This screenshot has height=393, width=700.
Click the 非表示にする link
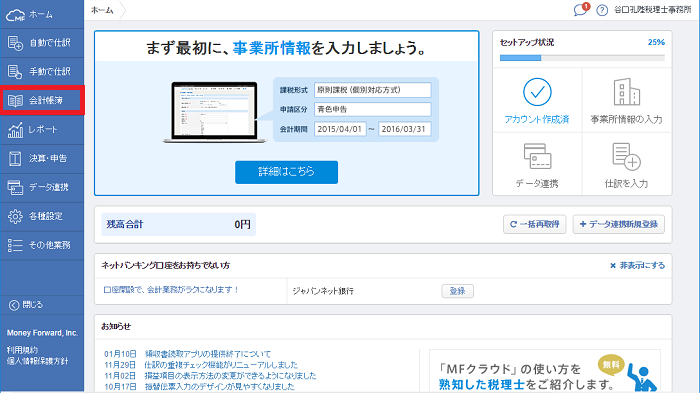tap(638, 266)
